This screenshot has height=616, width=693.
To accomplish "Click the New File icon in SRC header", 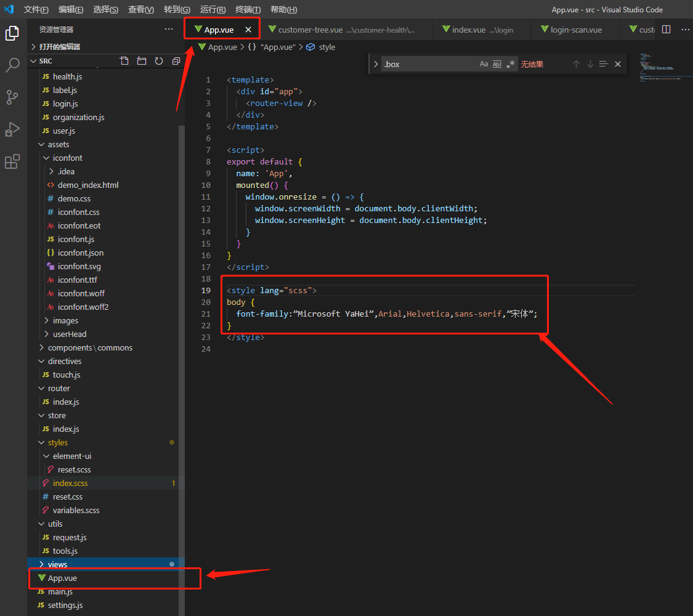I will click(x=124, y=61).
